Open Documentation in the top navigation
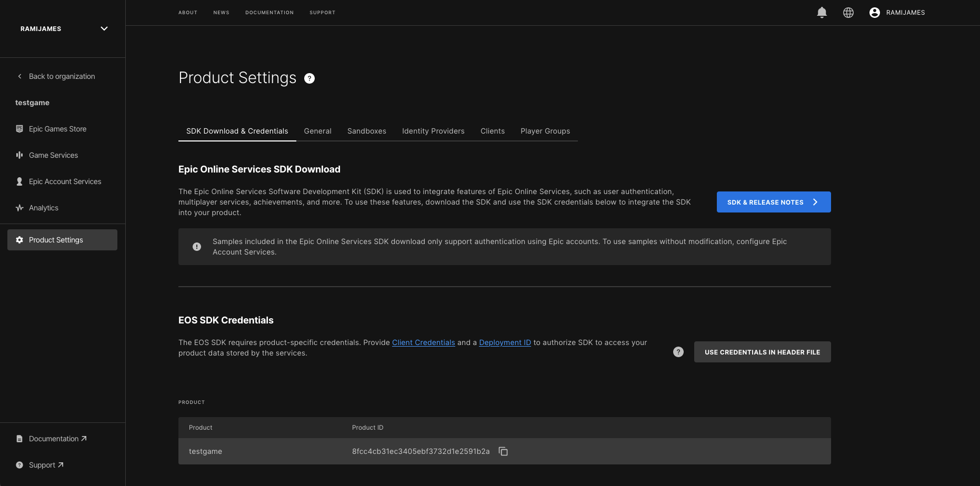Viewport: 980px width, 486px height. (269, 13)
